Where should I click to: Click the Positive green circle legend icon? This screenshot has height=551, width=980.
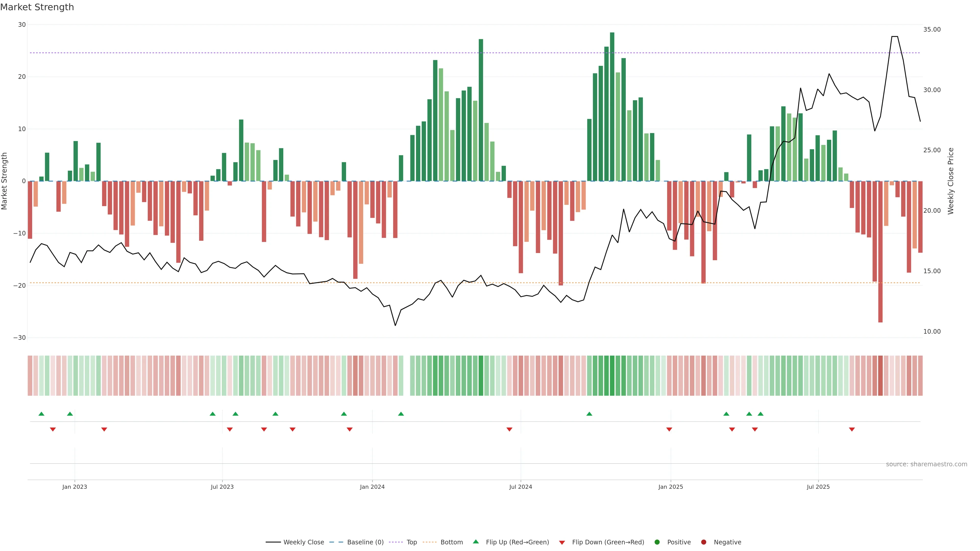tap(657, 542)
